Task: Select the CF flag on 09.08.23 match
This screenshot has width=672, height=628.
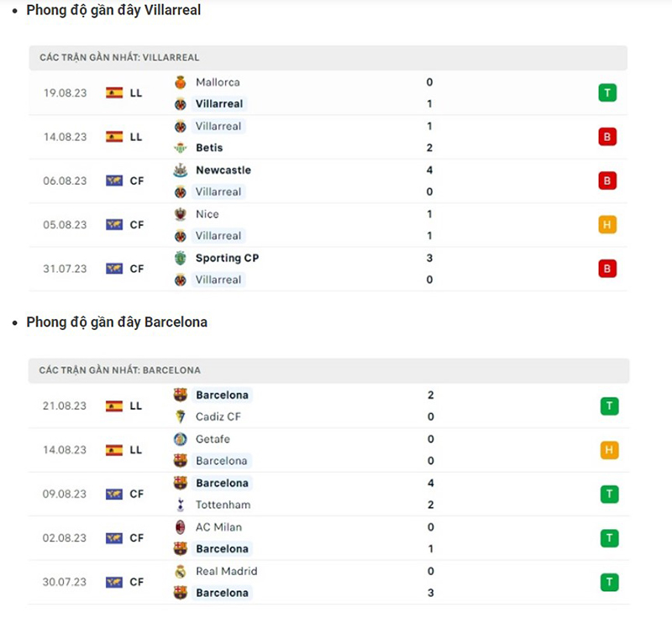Action: coord(114,495)
